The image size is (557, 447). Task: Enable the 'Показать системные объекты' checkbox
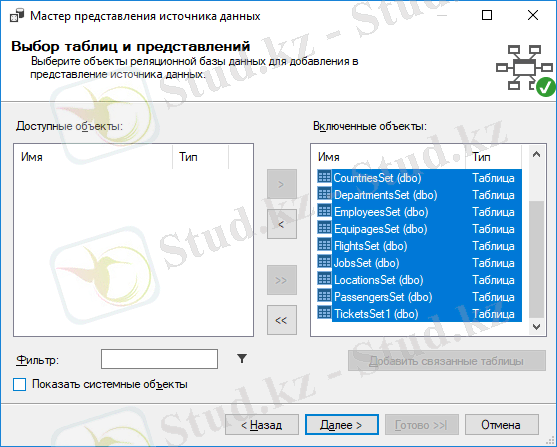(20, 384)
